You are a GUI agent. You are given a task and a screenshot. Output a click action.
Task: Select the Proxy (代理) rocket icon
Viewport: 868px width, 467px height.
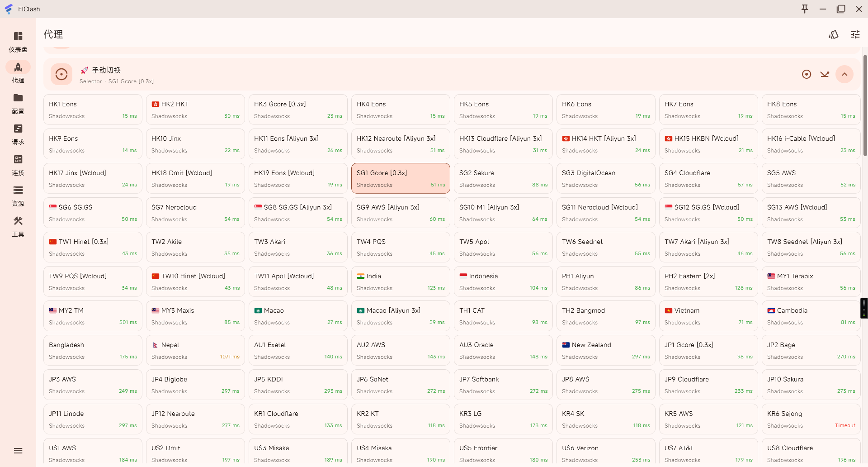click(x=18, y=67)
